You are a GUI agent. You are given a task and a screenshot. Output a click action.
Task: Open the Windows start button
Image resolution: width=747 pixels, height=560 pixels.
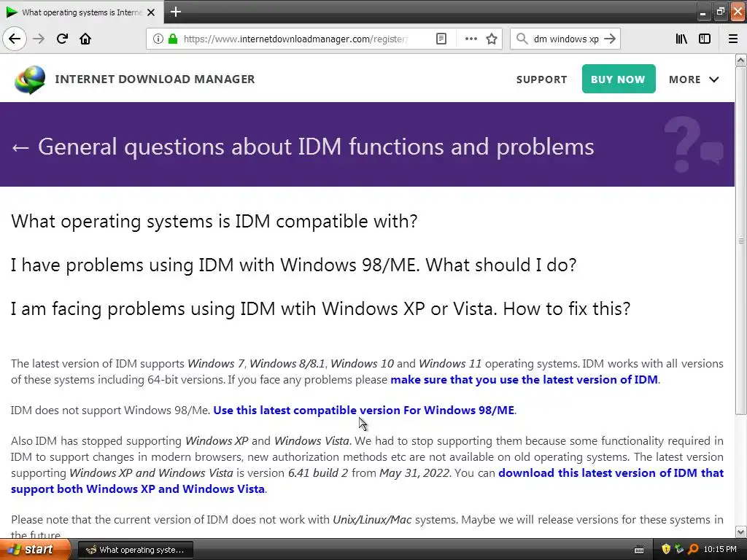click(x=35, y=549)
